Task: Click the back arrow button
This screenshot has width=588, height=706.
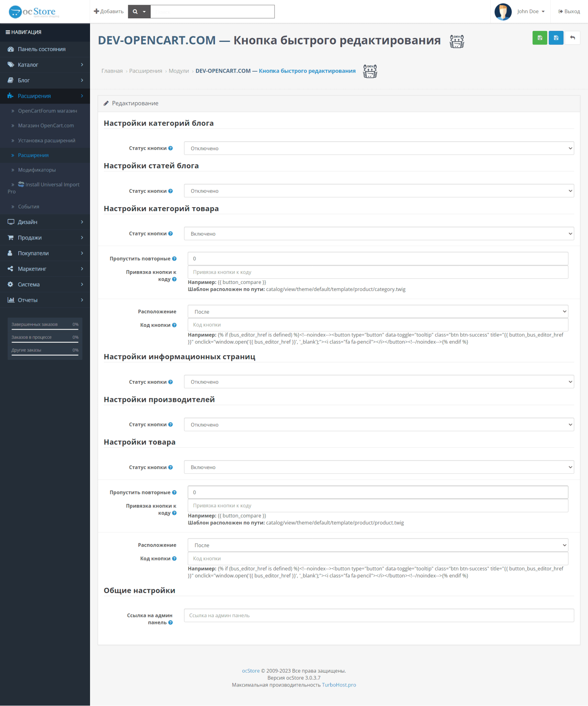Action: (x=572, y=38)
